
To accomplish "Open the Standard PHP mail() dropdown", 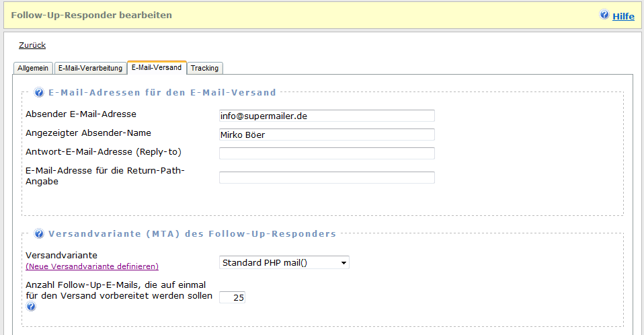I will [x=284, y=262].
